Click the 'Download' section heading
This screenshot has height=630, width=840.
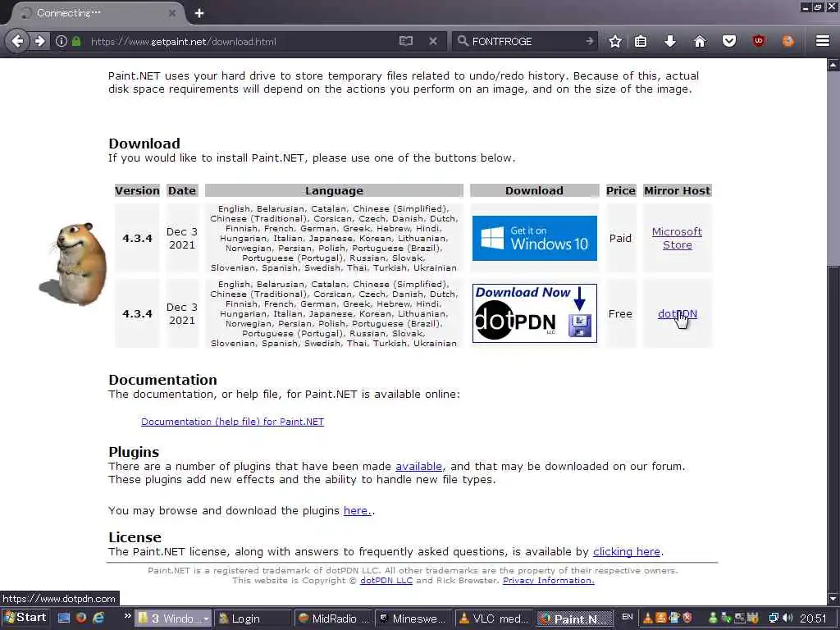pos(144,144)
